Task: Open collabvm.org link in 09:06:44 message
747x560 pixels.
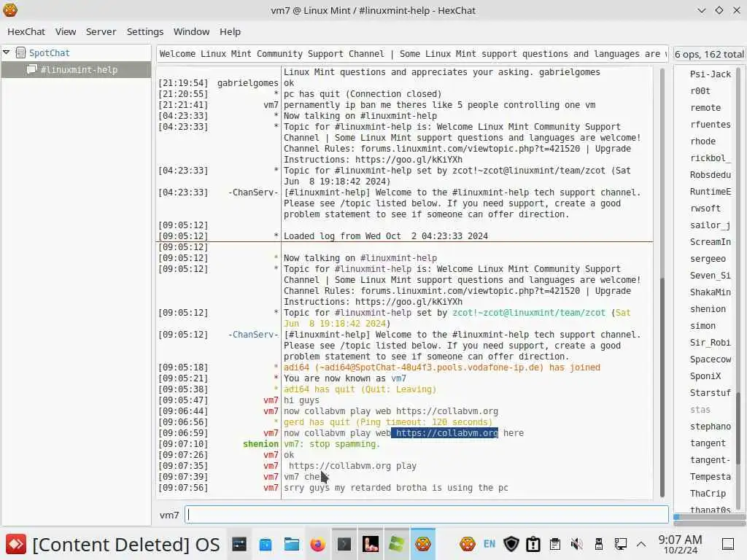Action: (446, 411)
